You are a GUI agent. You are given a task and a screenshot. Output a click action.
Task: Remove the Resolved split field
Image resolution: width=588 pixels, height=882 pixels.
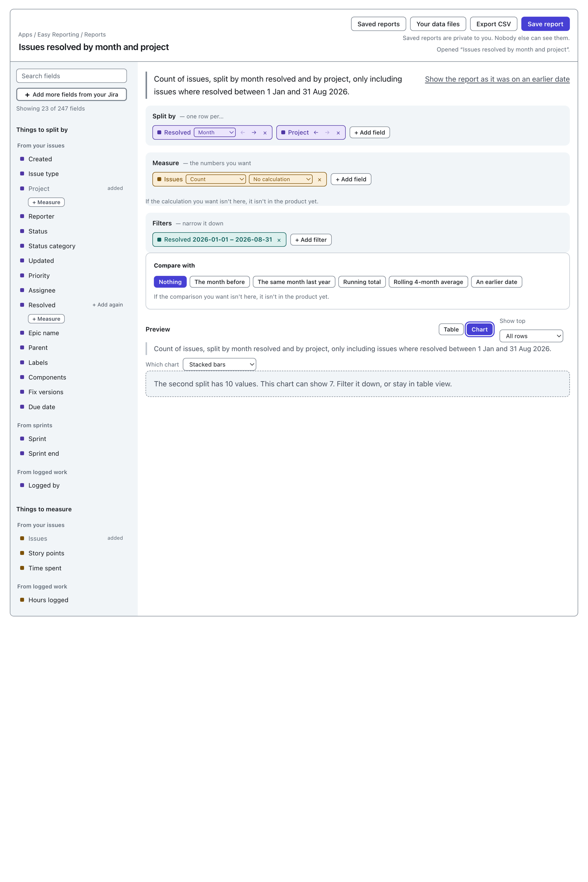(265, 132)
